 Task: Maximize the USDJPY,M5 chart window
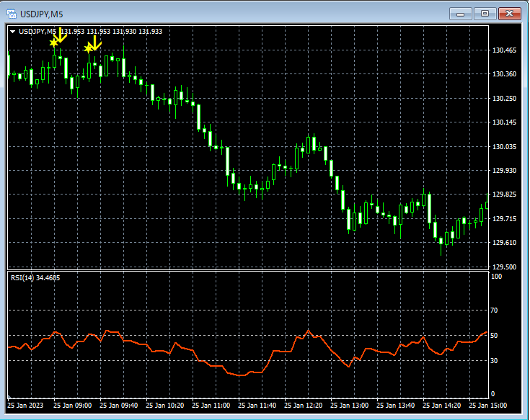click(x=485, y=14)
